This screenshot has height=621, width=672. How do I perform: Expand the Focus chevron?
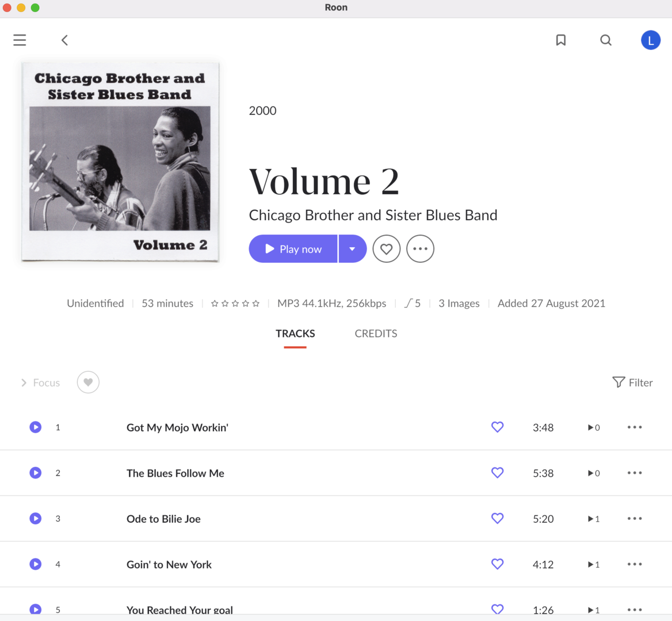(x=24, y=382)
